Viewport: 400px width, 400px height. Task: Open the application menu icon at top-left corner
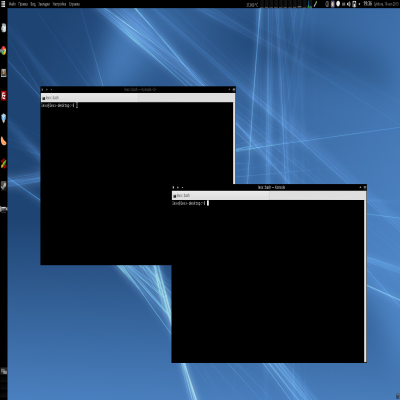[3, 4]
